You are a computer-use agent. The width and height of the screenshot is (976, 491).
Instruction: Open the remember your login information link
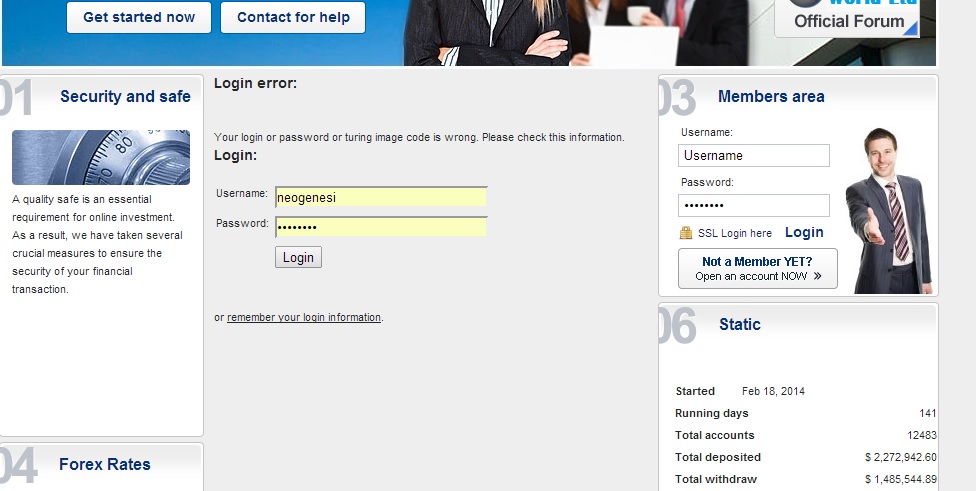(304, 318)
